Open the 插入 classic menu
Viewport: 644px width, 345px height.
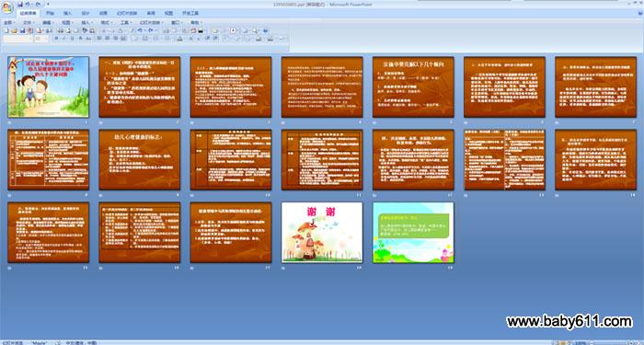(x=87, y=23)
